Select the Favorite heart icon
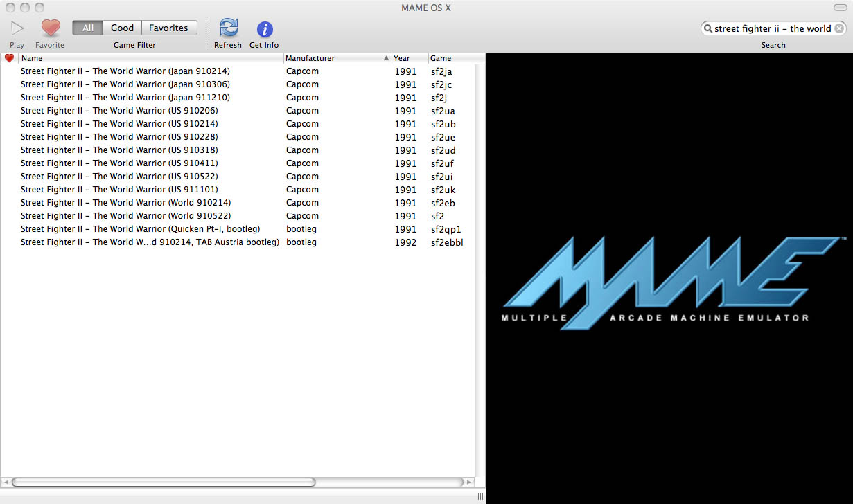Viewport: 853px width, 504px height. [x=49, y=28]
